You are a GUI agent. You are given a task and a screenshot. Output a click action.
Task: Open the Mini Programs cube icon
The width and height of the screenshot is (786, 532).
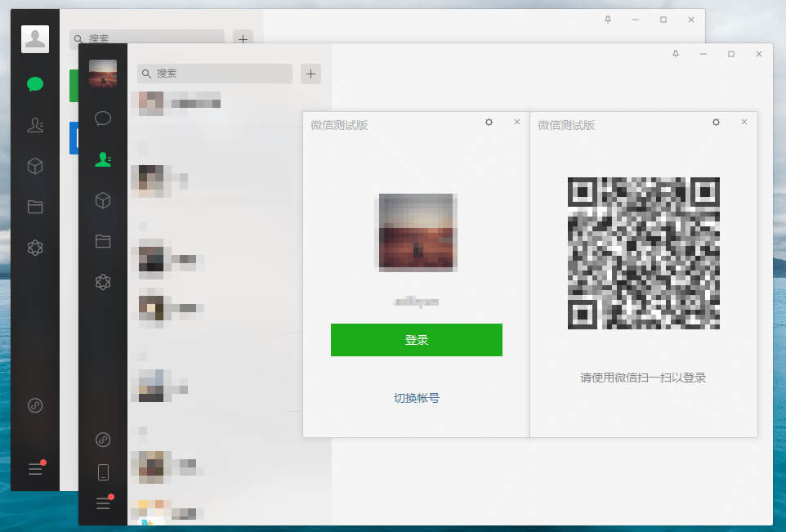102,201
